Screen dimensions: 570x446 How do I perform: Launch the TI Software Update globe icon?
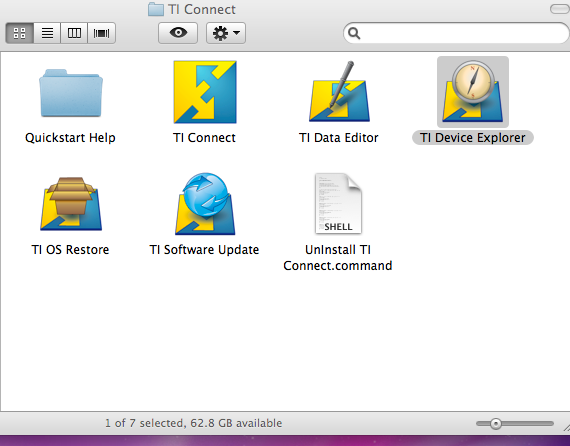pos(205,204)
